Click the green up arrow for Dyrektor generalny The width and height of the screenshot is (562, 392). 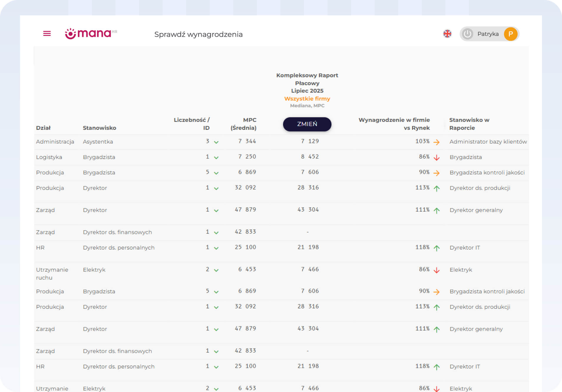tap(437, 210)
